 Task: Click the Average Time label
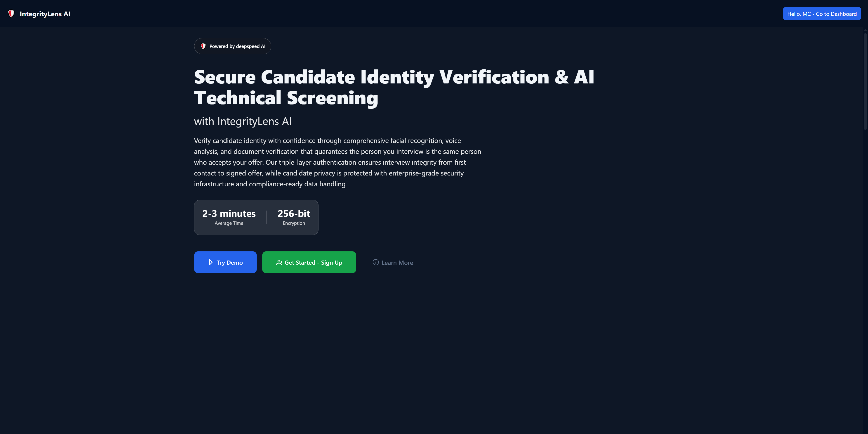229,223
